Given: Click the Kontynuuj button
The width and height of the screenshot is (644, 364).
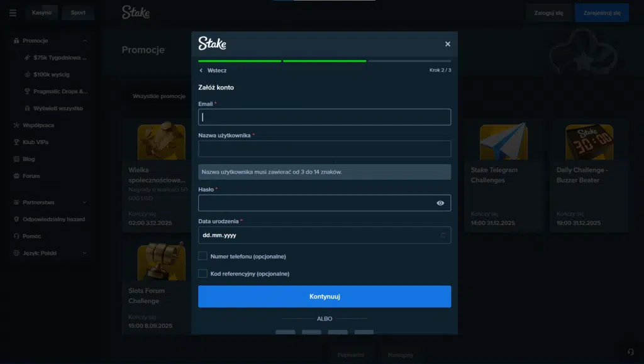Looking at the screenshot, I should tap(325, 296).
